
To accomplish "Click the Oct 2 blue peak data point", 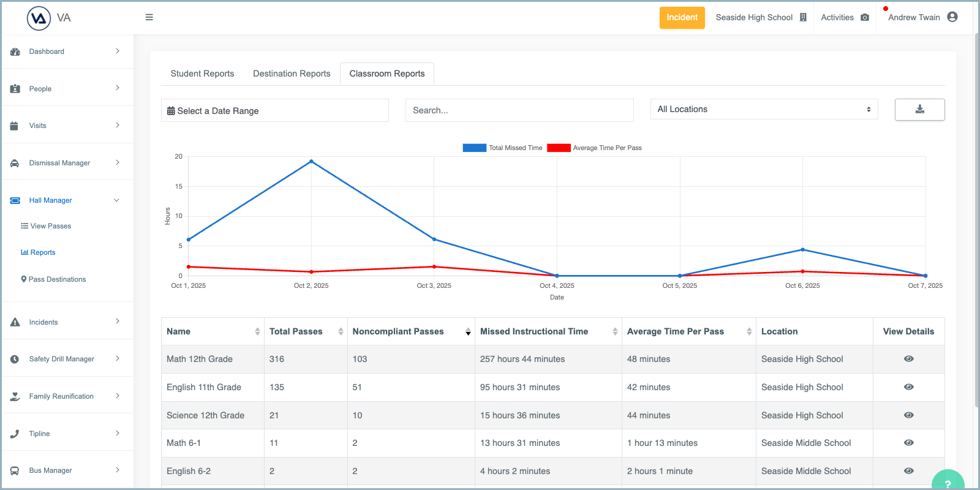I will click(311, 162).
